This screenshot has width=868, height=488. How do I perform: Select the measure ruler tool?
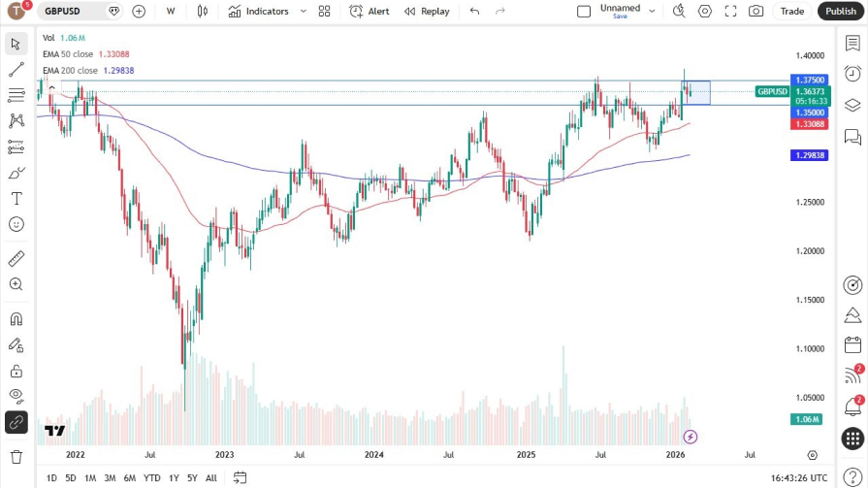(16, 259)
